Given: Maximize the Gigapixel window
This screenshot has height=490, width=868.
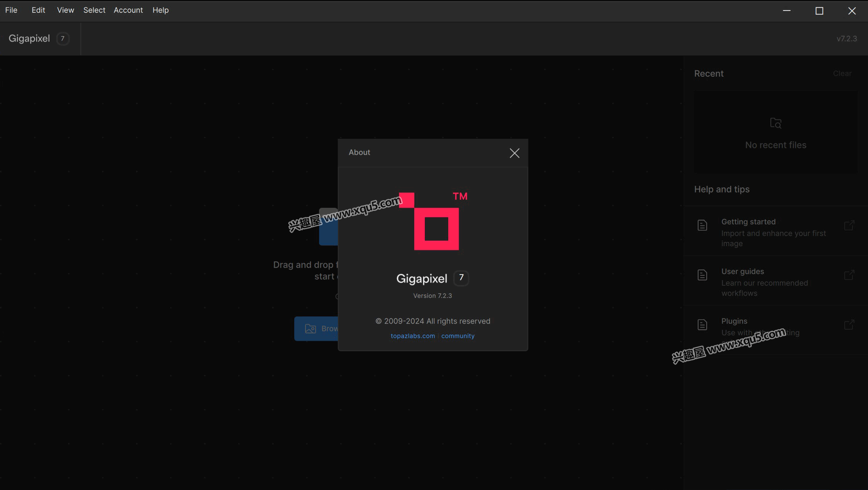Looking at the screenshot, I should pos(819,10).
